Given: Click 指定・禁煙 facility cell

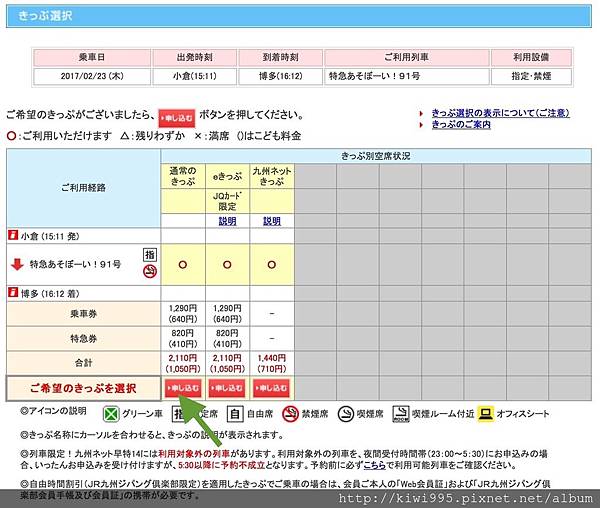Looking at the screenshot, I should pyautogui.click(x=531, y=76).
